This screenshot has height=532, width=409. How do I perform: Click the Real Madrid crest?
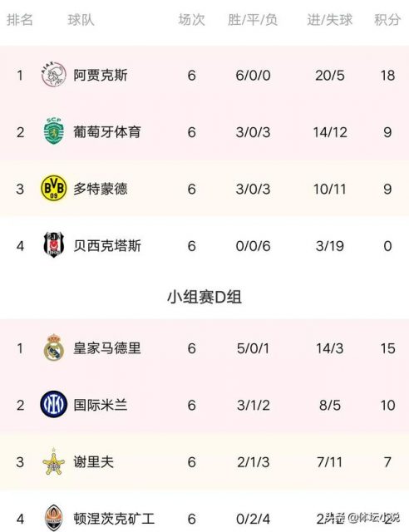click(54, 347)
